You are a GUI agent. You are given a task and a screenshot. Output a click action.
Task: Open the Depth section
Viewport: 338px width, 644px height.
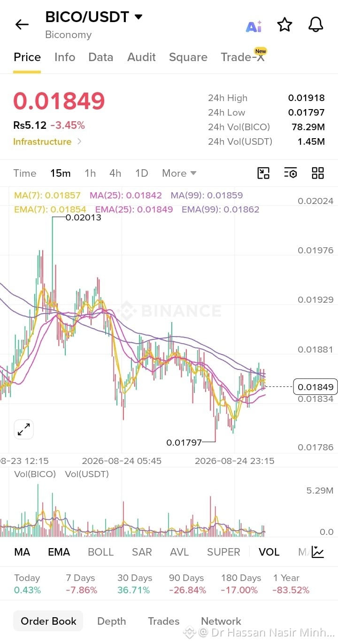pyautogui.click(x=112, y=621)
